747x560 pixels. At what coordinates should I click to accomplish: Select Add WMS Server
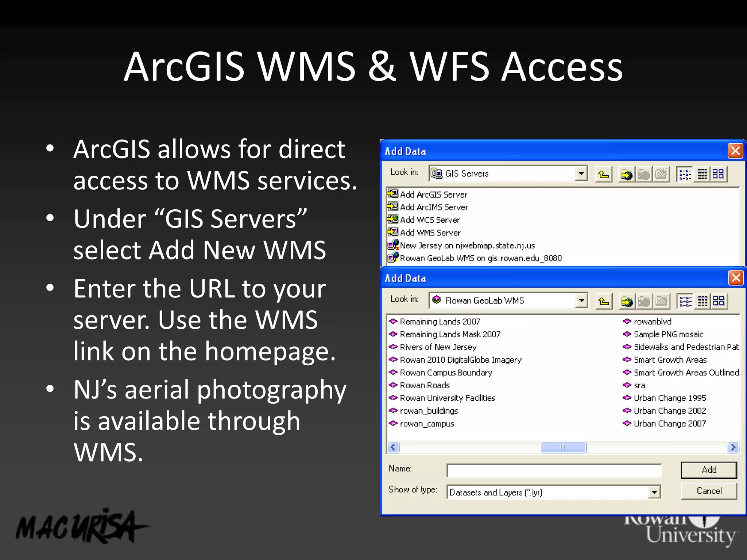(424, 233)
